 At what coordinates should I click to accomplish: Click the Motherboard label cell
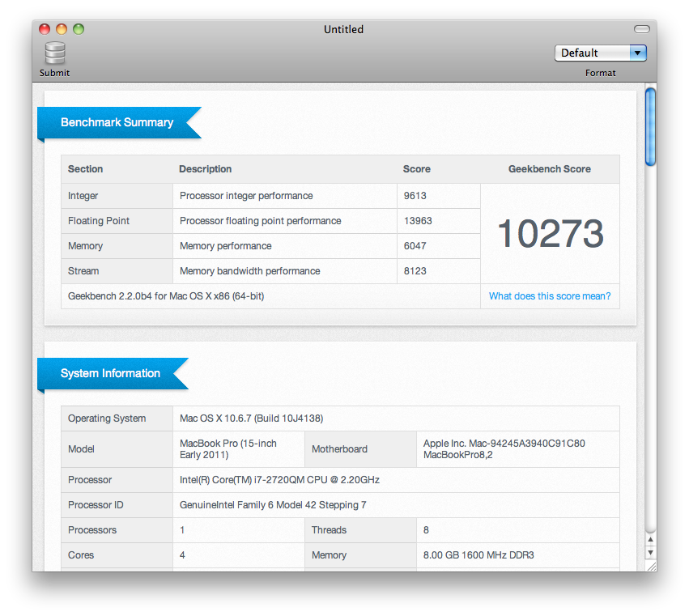tap(360, 449)
